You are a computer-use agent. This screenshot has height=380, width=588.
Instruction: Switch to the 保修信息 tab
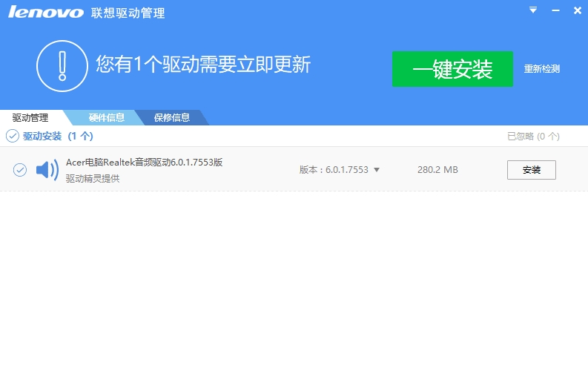point(172,118)
